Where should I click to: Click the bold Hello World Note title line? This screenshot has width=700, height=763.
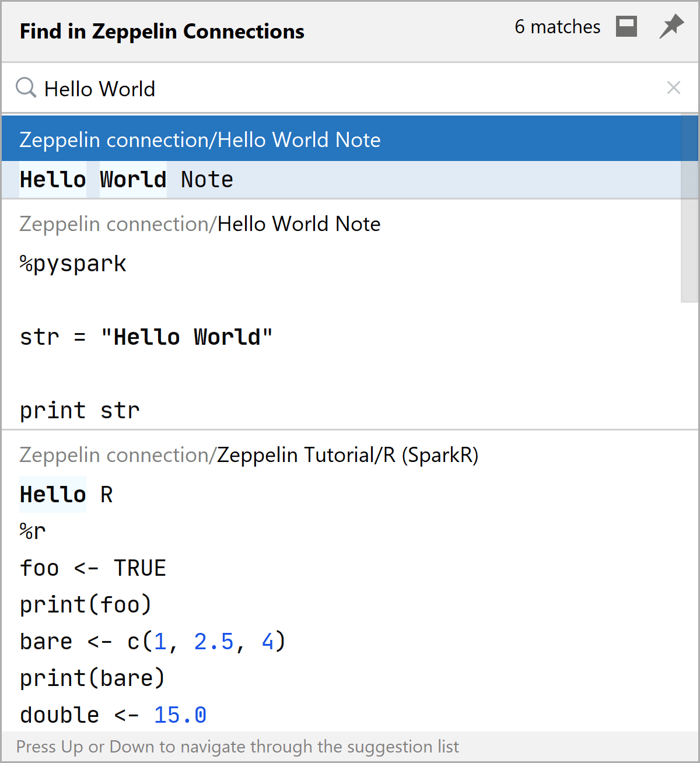tap(127, 180)
